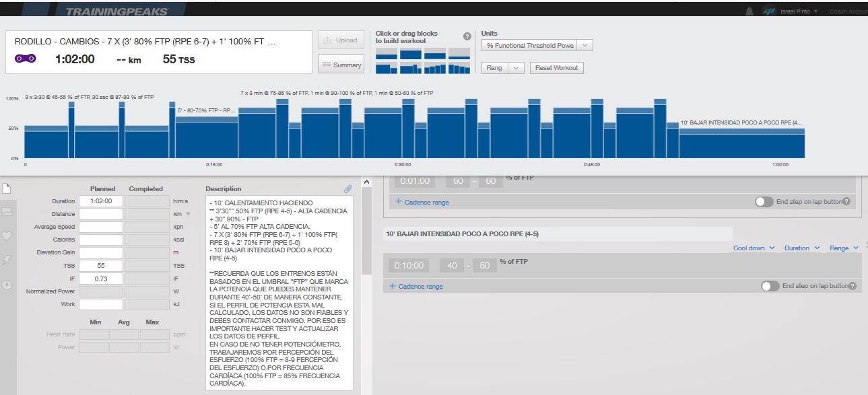This screenshot has height=395, width=868.
Task: Open the Duration dropdown for cool down step
Action: [x=801, y=248]
